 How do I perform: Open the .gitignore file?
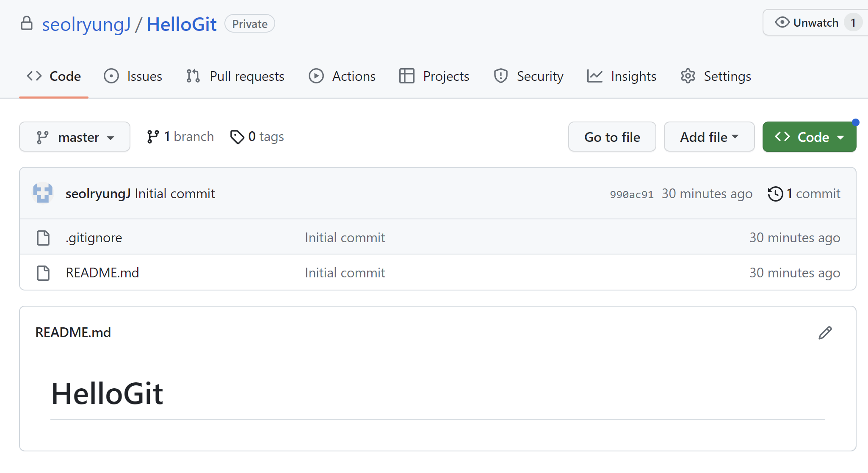tap(94, 238)
